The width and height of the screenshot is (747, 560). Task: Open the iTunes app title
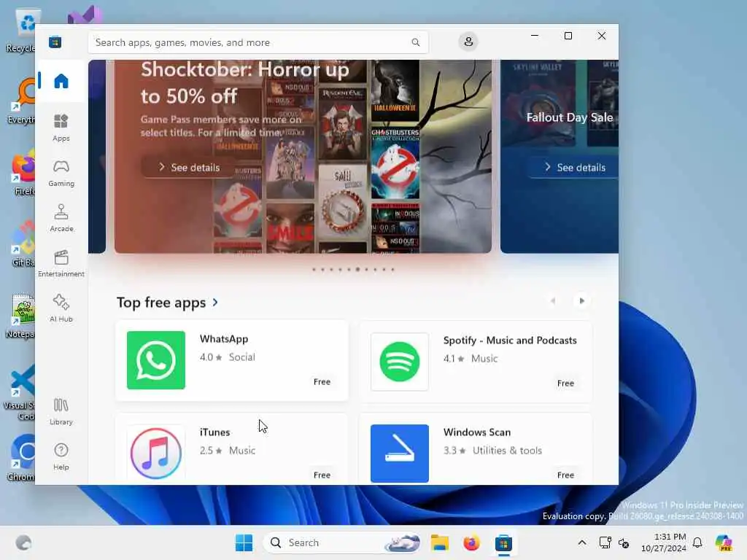click(x=214, y=432)
